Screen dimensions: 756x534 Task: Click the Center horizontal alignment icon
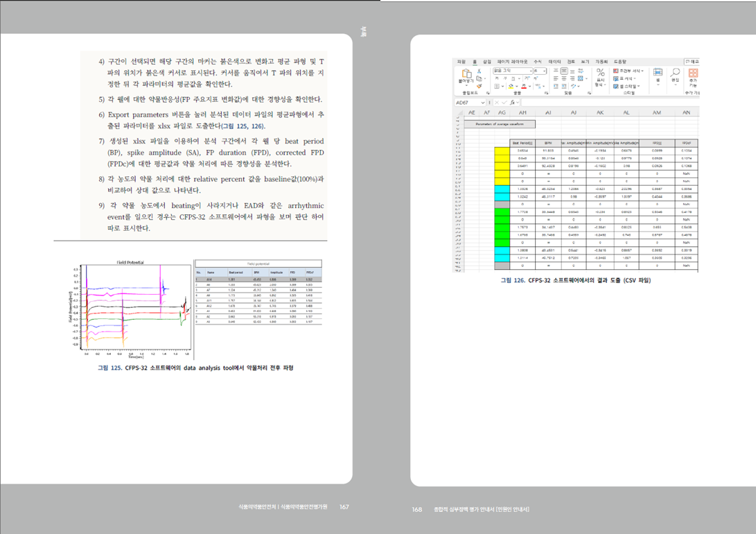[564, 78]
